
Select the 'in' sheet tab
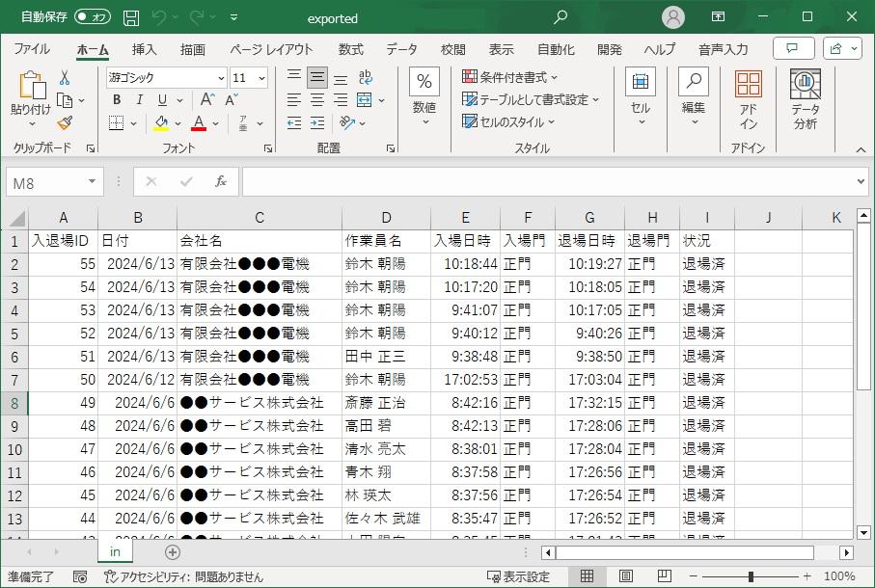[x=115, y=551]
